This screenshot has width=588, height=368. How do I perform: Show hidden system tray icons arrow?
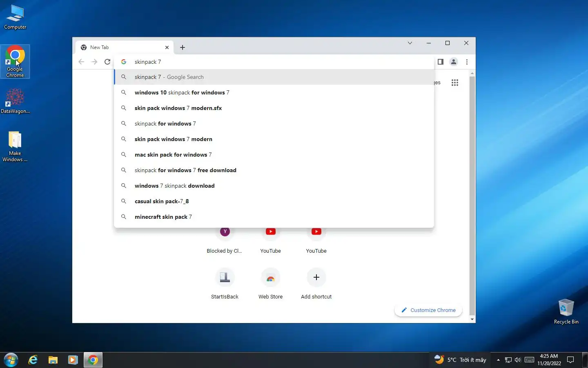498,360
